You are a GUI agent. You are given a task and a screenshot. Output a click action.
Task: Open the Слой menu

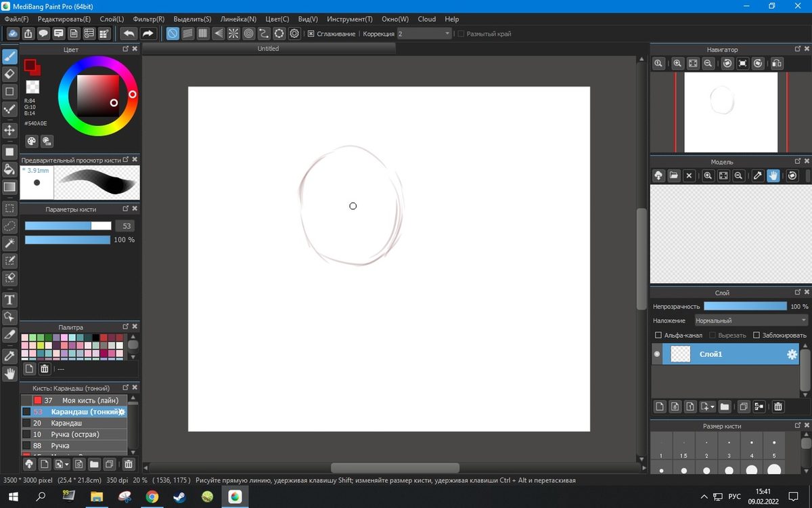[112, 19]
